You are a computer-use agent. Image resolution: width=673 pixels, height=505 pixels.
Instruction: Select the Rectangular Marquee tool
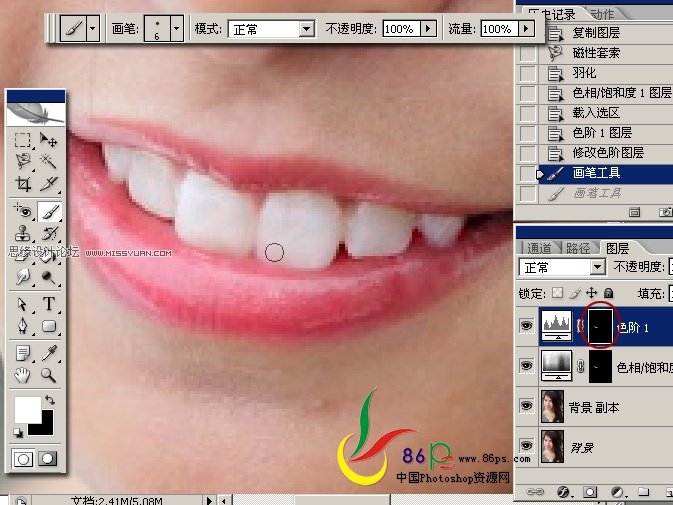[22, 139]
